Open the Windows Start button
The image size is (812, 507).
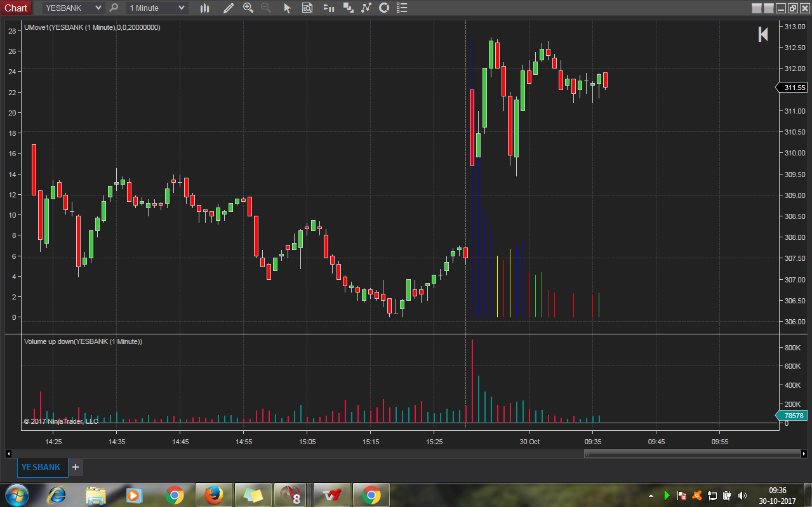17,495
